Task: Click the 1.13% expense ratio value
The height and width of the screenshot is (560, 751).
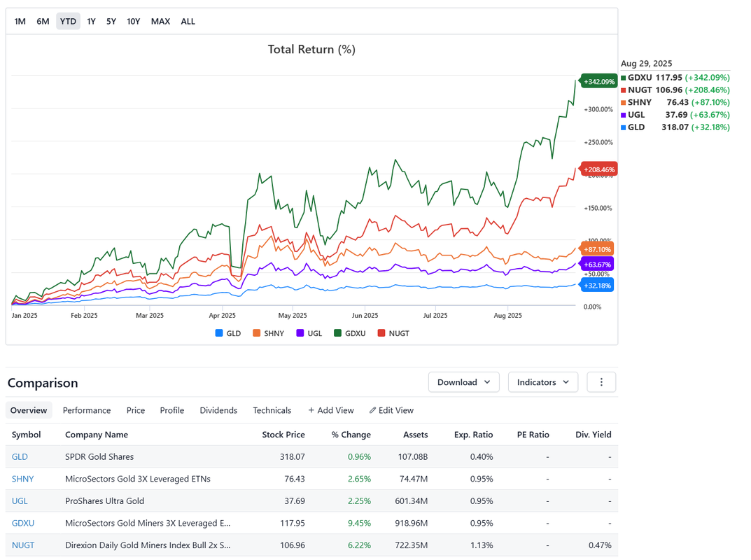Action: (x=482, y=545)
